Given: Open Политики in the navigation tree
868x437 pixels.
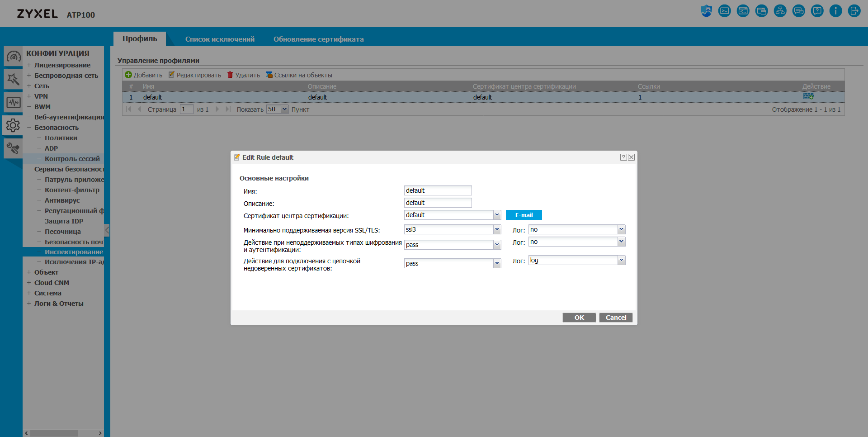Looking at the screenshot, I should [x=61, y=138].
